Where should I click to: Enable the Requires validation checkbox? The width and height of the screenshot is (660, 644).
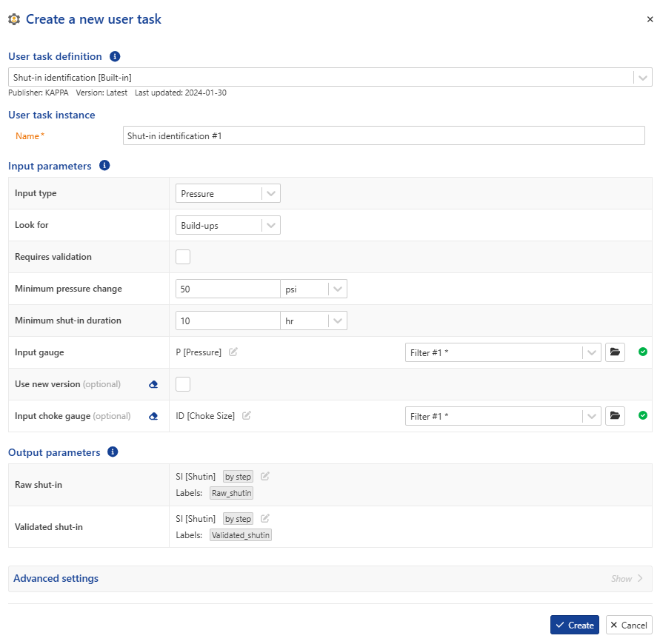click(183, 257)
